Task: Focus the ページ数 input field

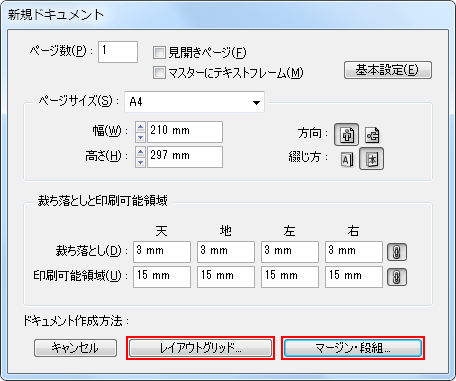Action: pos(118,52)
